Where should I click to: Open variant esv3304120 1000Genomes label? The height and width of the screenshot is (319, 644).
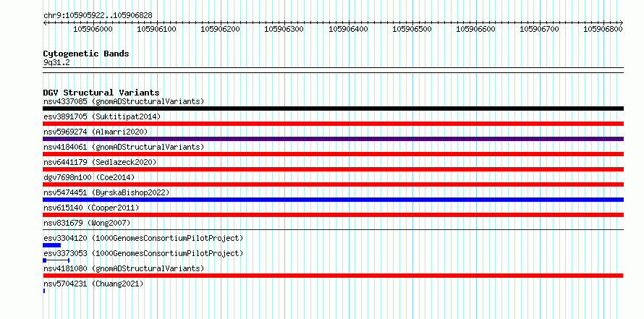point(143,238)
